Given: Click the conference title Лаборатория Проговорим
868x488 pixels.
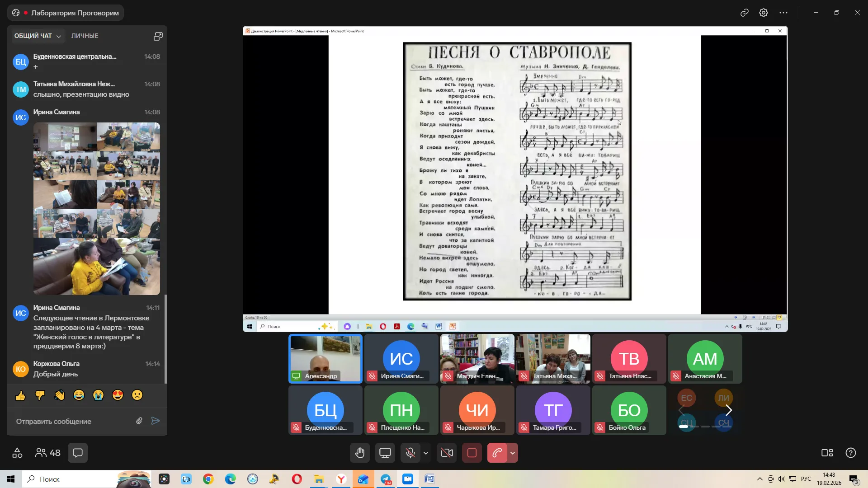Looking at the screenshot, I should click(x=75, y=13).
